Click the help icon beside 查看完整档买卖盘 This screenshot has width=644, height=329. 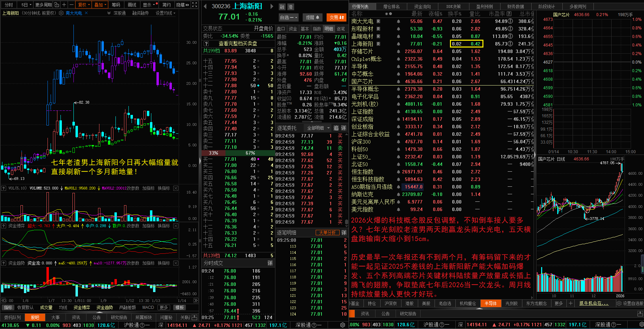coord(206,43)
